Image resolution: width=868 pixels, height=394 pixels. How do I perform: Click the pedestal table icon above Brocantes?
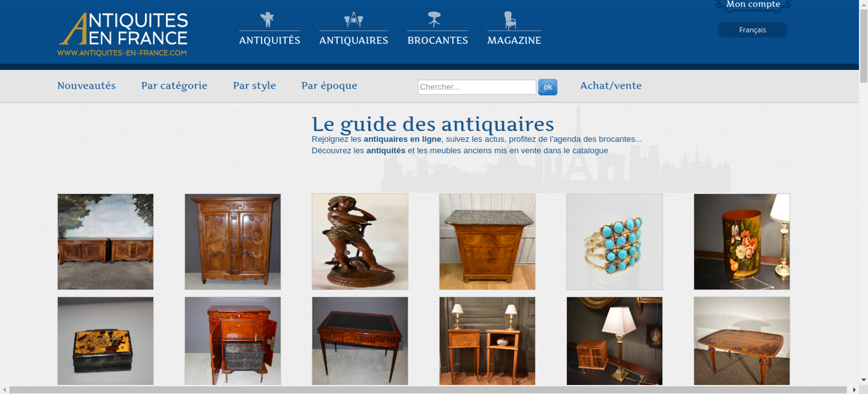[x=434, y=19]
